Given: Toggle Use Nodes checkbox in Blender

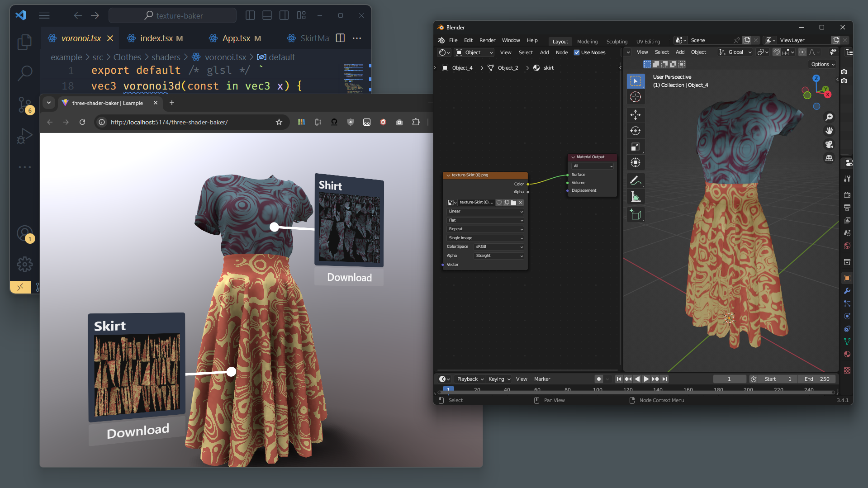Looking at the screenshot, I should click(x=577, y=52).
